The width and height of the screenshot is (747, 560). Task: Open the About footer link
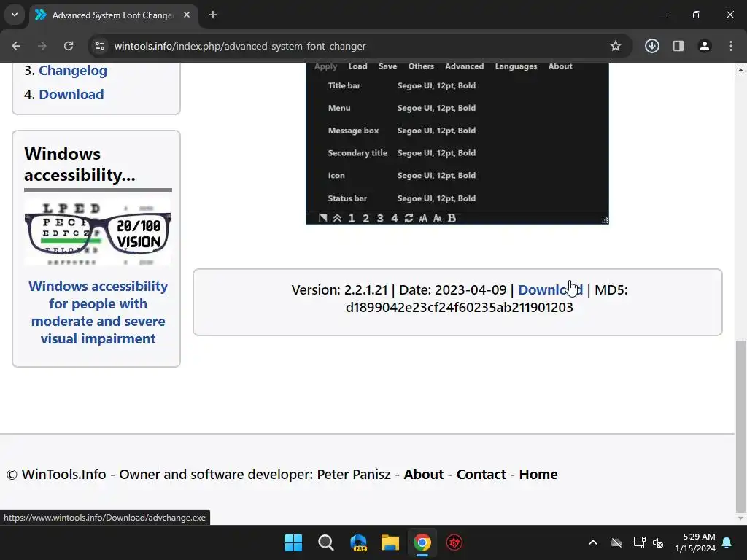pyautogui.click(x=424, y=474)
